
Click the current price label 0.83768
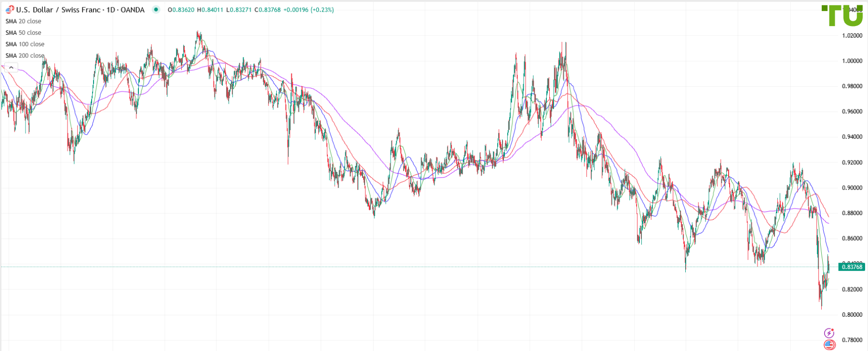click(852, 267)
